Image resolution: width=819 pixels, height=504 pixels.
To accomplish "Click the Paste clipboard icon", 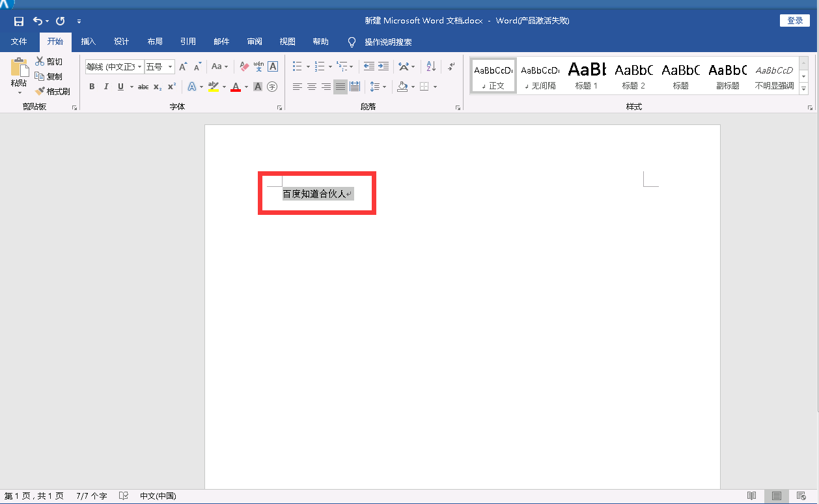I will (x=19, y=68).
